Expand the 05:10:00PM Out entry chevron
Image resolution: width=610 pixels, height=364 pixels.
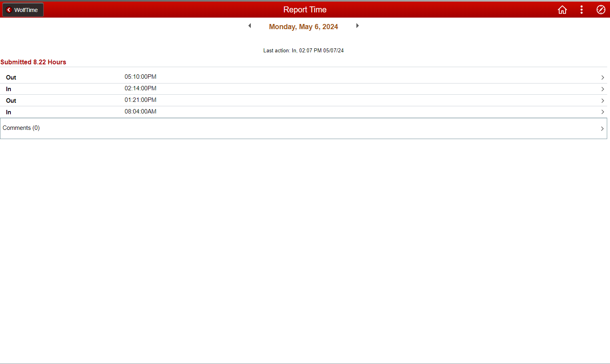[602, 78]
